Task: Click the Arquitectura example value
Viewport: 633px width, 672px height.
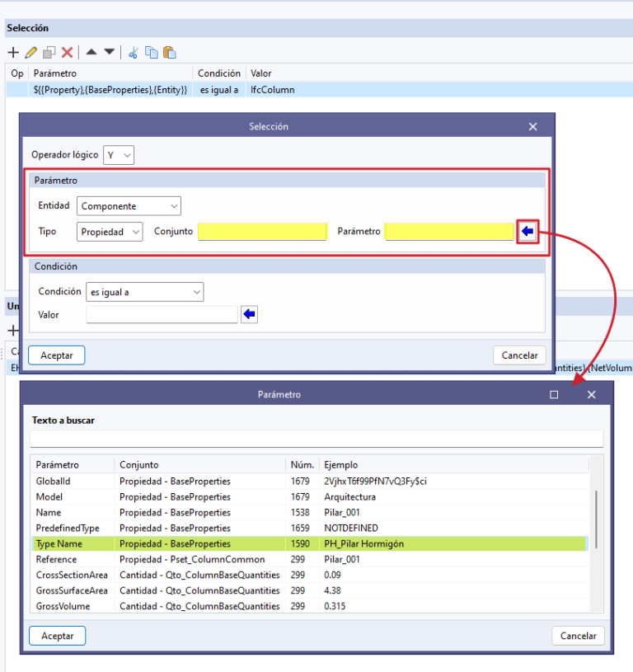Action: [x=350, y=496]
